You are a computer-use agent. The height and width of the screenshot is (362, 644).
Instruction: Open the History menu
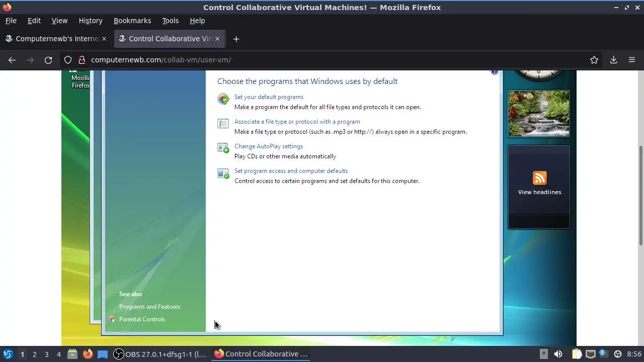click(91, 21)
